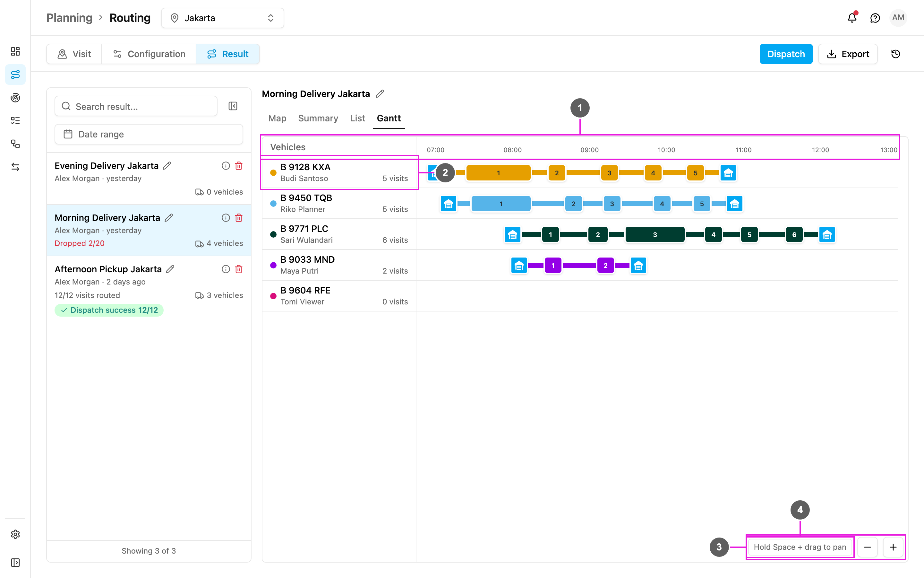Viewport: 924px width, 578px height.
Task: Click the Export button
Action: tap(848, 54)
